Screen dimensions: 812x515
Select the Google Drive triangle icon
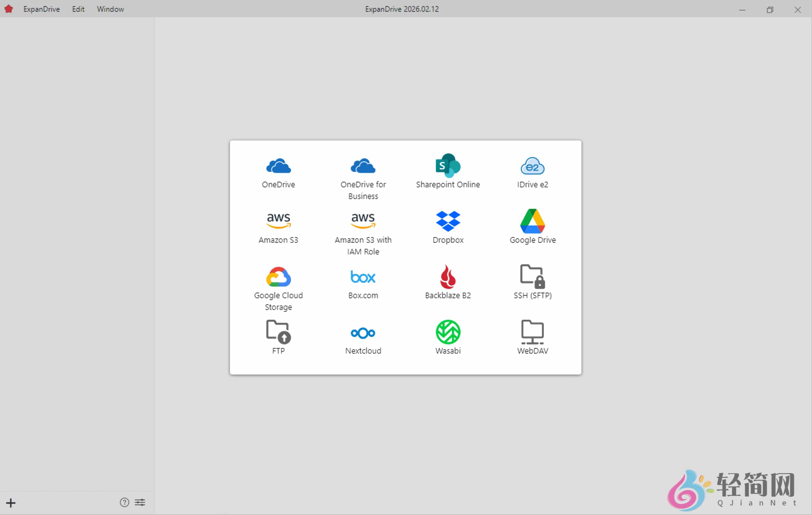tap(532, 221)
